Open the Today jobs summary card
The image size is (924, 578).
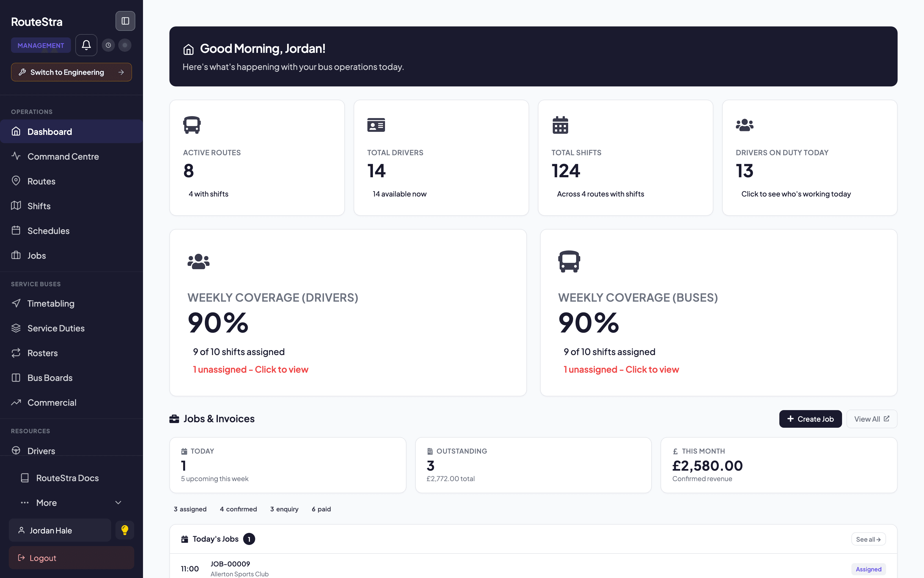click(x=288, y=465)
